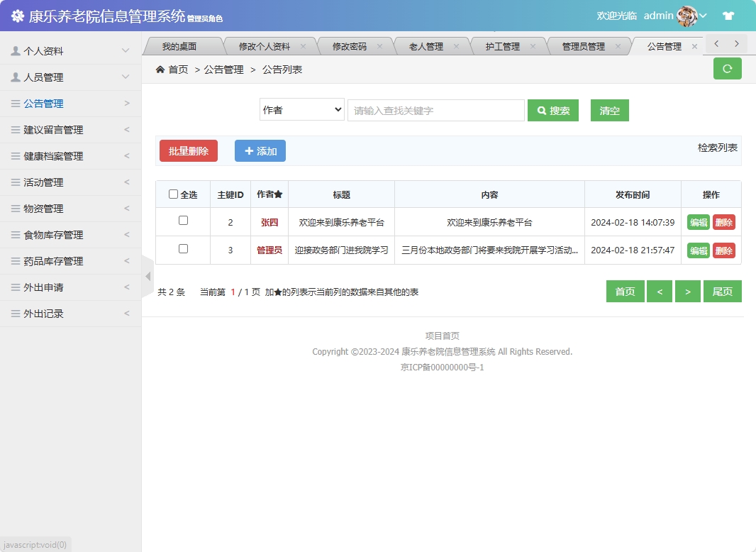
Task: Expand the 健康档案管理 menu section
Action: (x=53, y=155)
